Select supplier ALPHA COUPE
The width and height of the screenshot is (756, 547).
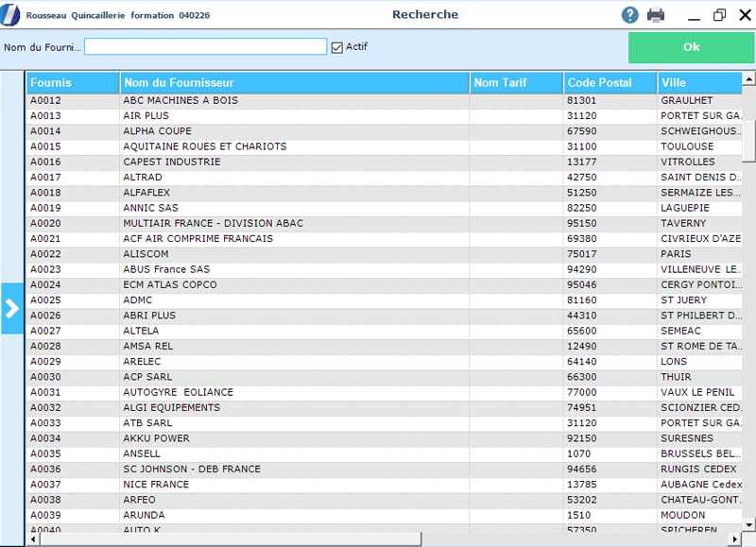coord(157,131)
